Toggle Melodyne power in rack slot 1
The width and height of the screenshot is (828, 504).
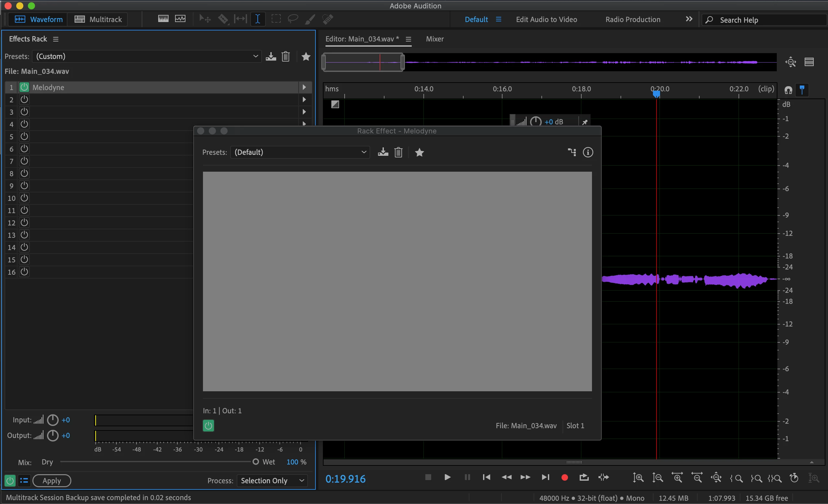click(x=24, y=87)
